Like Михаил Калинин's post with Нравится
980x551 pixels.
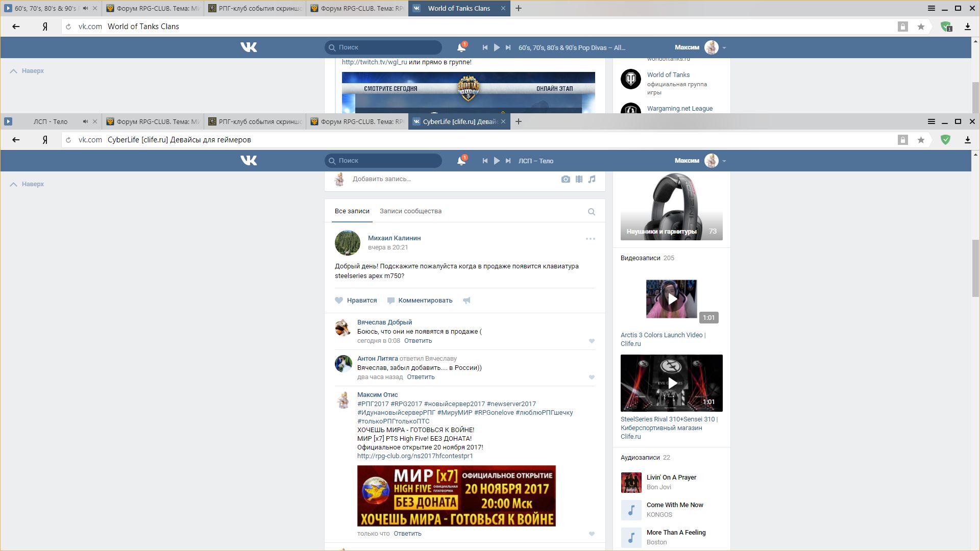point(356,300)
